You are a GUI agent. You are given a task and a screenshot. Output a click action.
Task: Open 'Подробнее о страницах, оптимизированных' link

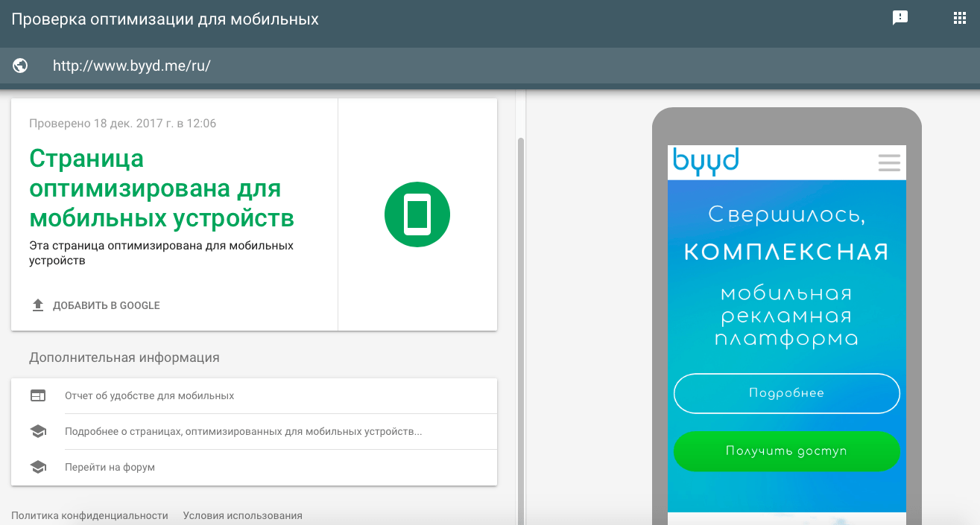point(243,431)
